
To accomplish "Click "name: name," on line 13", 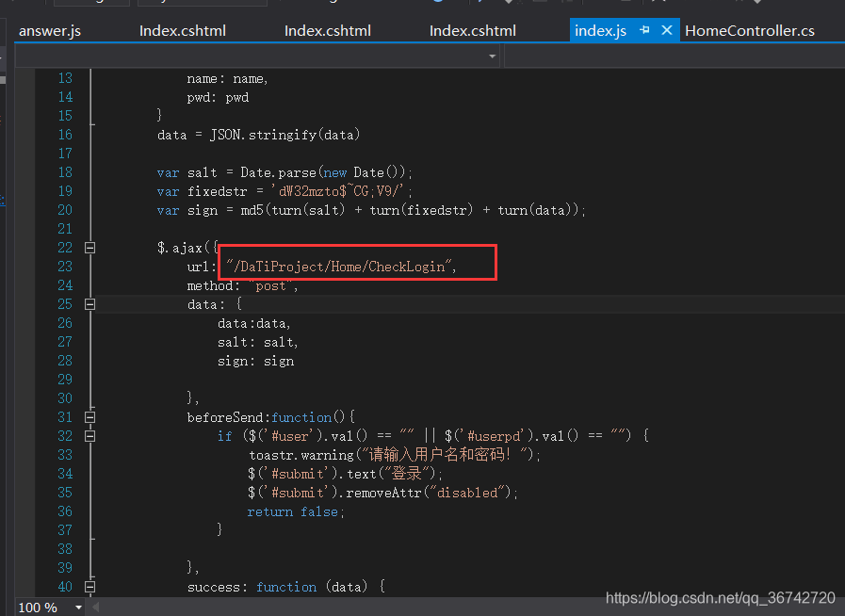I will pos(227,79).
